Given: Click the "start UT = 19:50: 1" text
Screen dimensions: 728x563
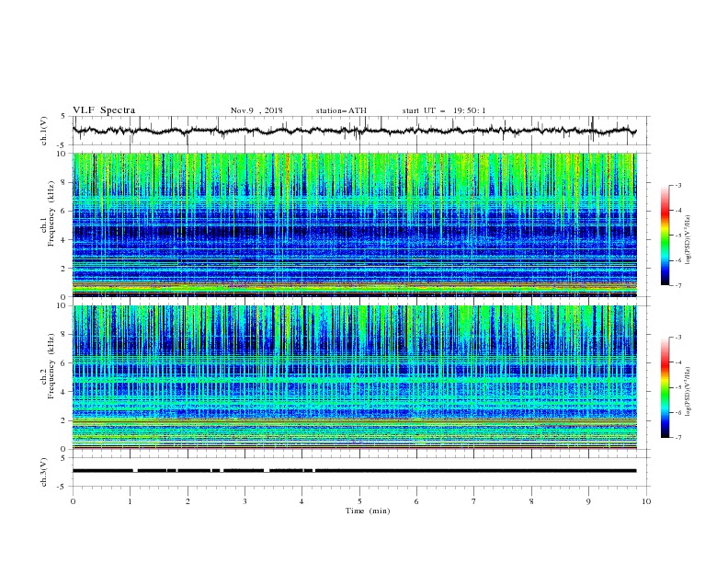Looking at the screenshot, I should (x=444, y=110).
